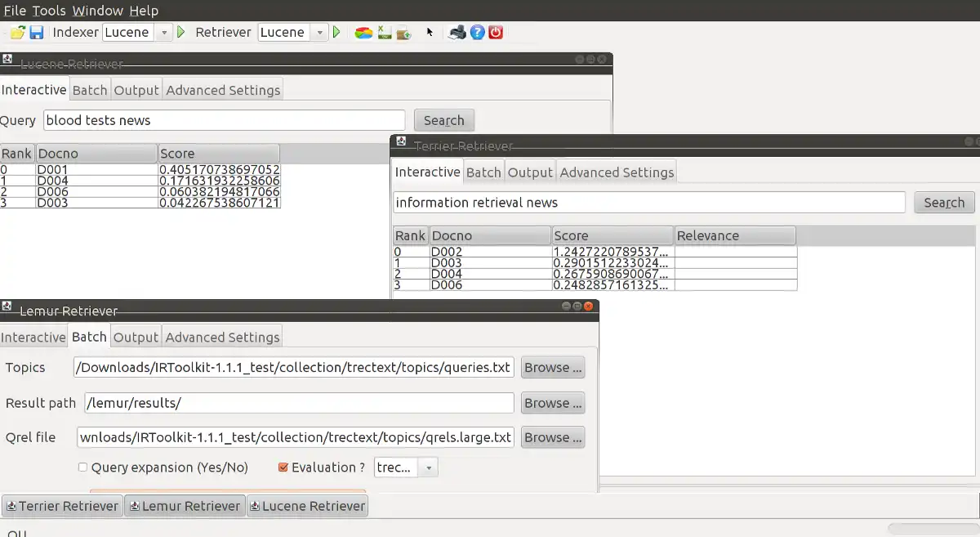Select Interactive tab in Lemur Retriever
The height and width of the screenshot is (537, 980).
[x=33, y=338]
